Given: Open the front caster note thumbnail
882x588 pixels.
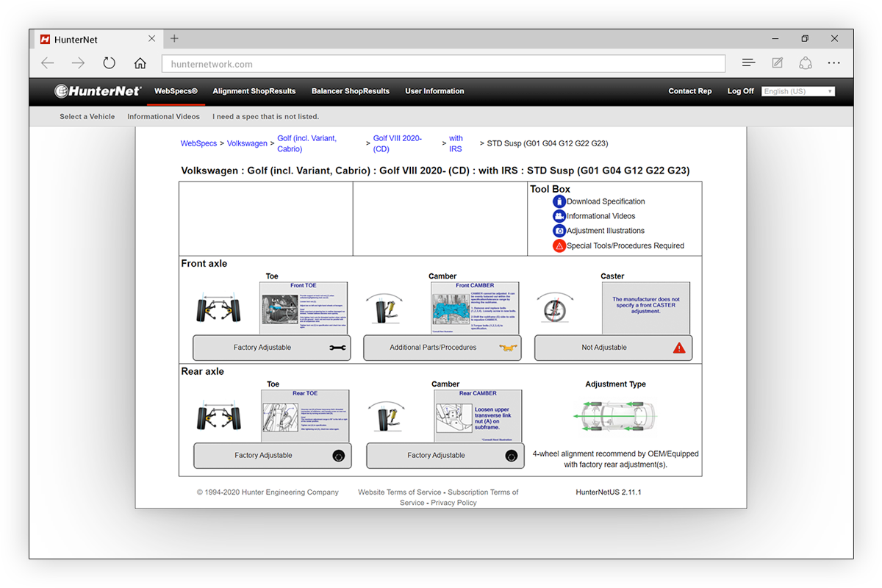Looking at the screenshot, I should [x=646, y=308].
